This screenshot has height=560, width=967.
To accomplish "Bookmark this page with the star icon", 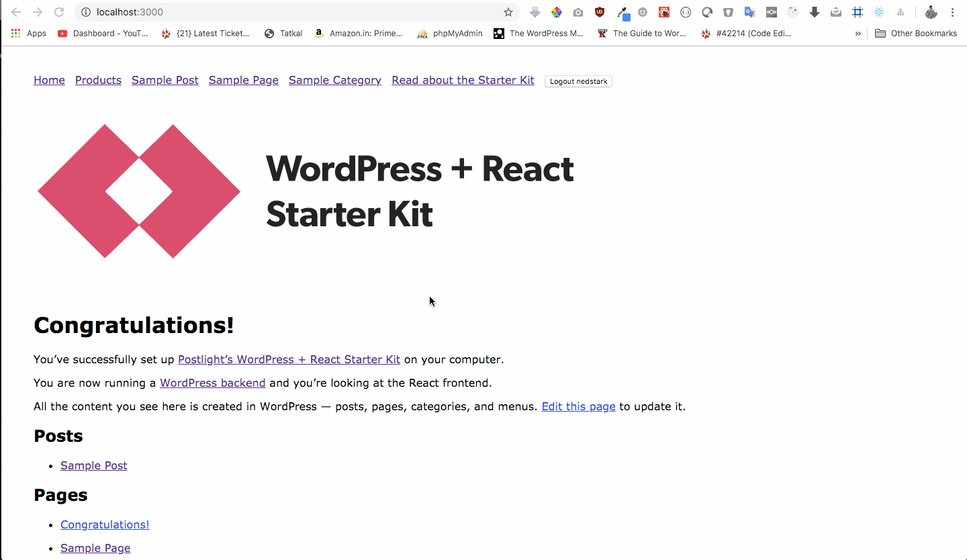I will click(508, 12).
